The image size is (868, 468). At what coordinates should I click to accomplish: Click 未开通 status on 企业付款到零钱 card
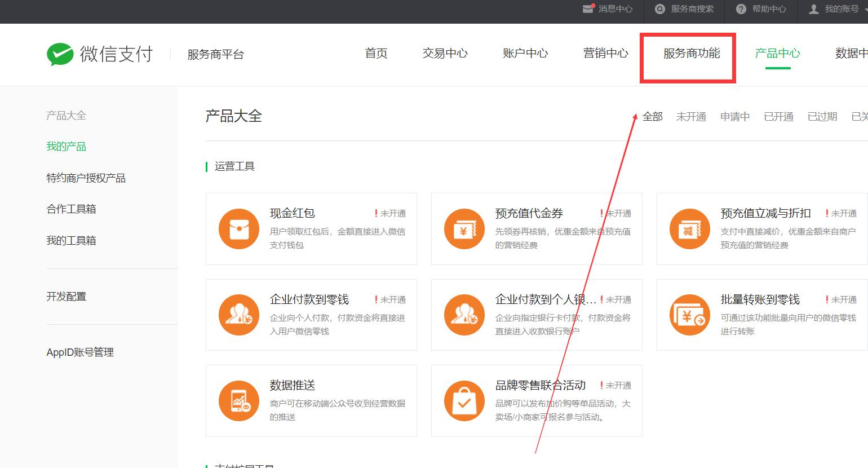pyautogui.click(x=393, y=300)
